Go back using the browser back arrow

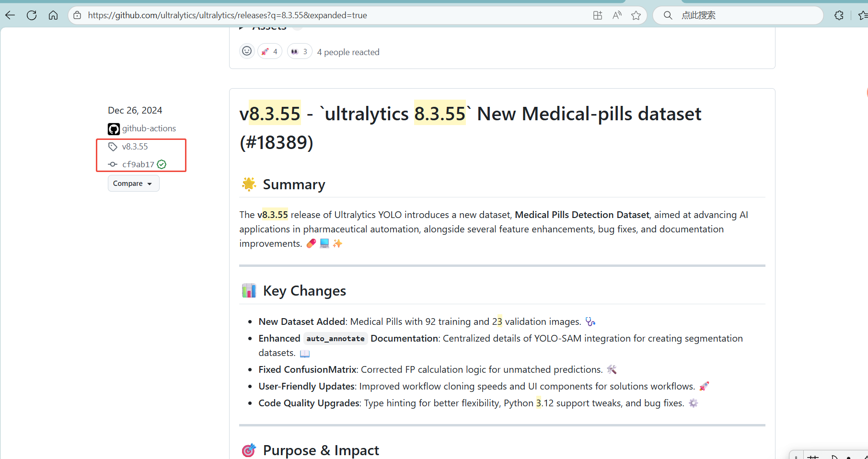[x=10, y=15]
